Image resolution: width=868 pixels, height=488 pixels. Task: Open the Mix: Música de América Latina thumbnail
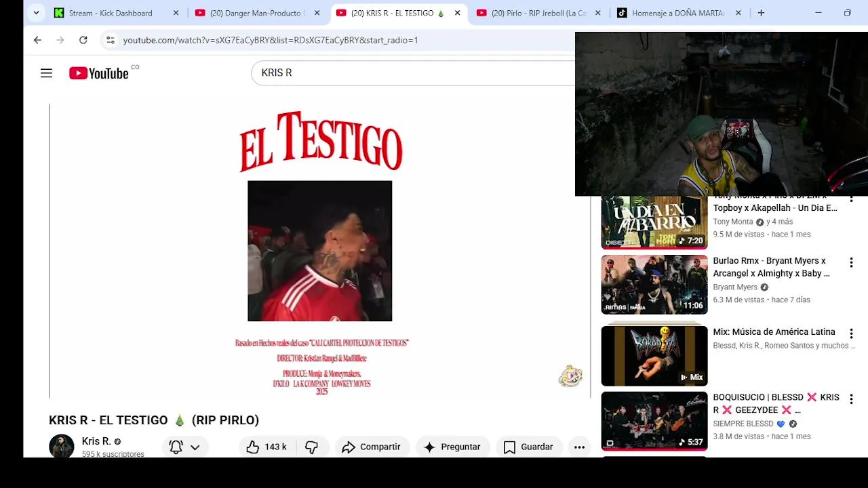(x=654, y=356)
